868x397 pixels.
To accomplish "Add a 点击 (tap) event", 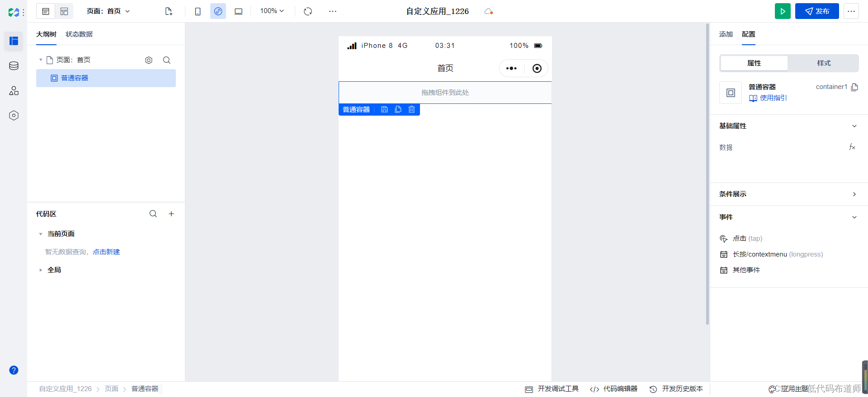I will click(x=741, y=238).
